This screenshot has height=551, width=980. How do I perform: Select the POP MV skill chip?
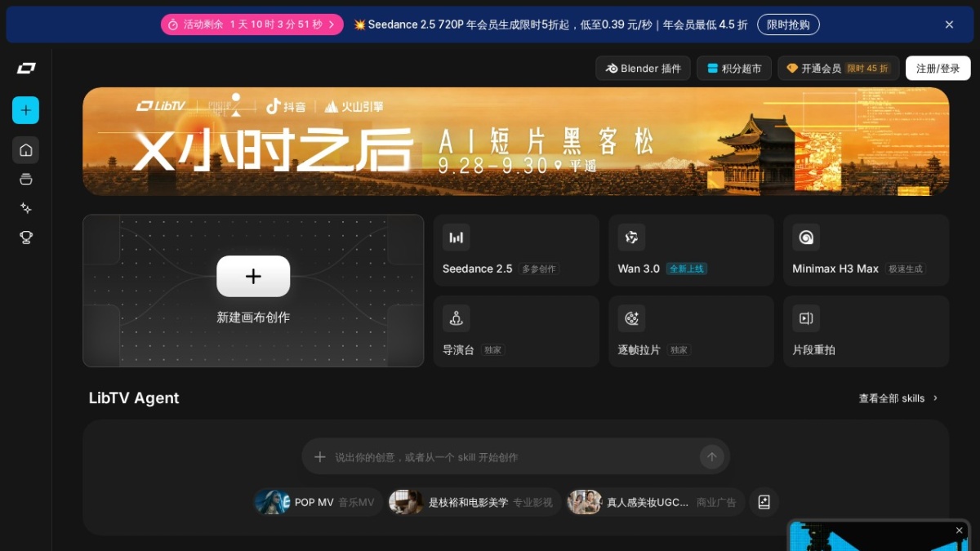click(x=318, y=502)
